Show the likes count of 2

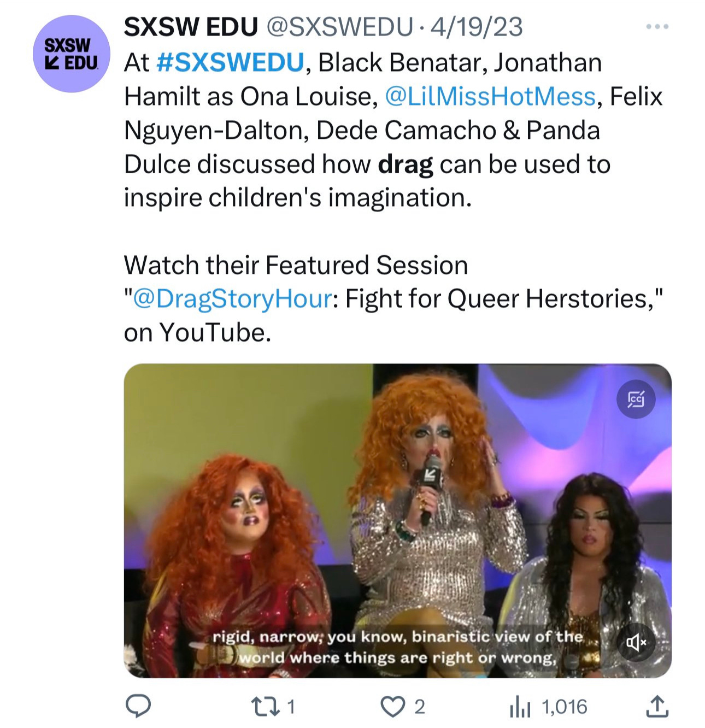[x=419, y=707]
